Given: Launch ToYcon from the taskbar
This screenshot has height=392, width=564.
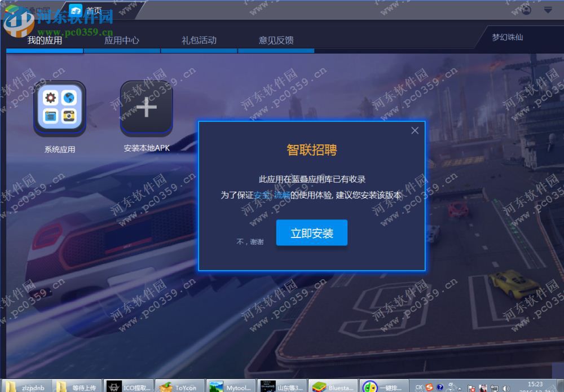Looking at the screenshot, I should coord(180,387).
